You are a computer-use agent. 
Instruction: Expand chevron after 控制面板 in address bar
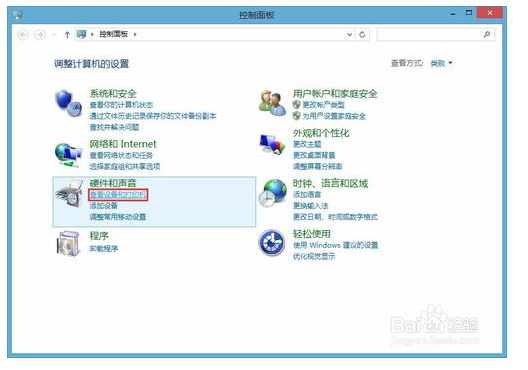135,34
